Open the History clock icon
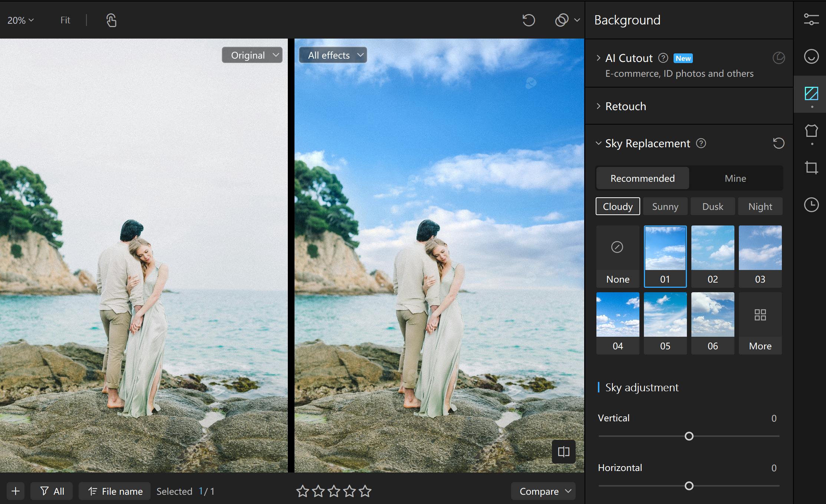 811,205
